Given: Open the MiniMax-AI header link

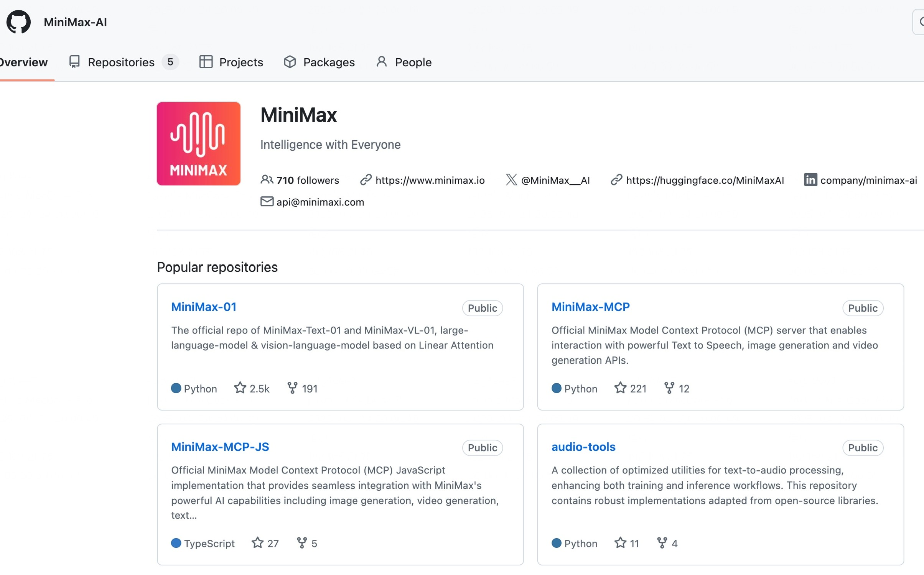Looking at the screenshot, I should pyautogui.click(x=75, y=22).
